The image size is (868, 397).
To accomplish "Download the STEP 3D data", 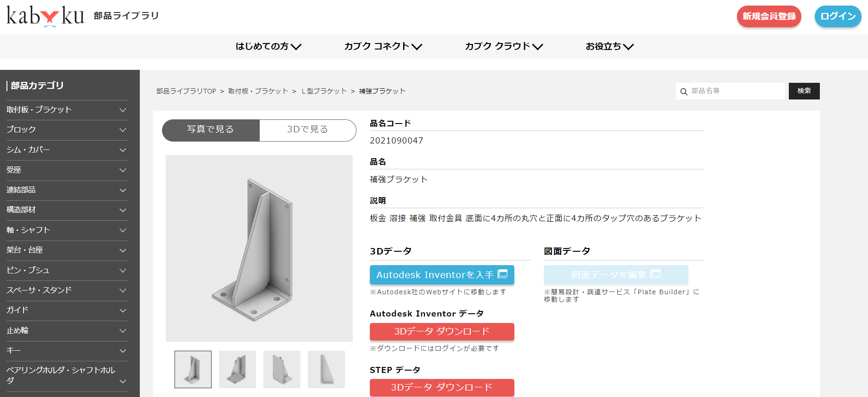I will click(442, 387).
